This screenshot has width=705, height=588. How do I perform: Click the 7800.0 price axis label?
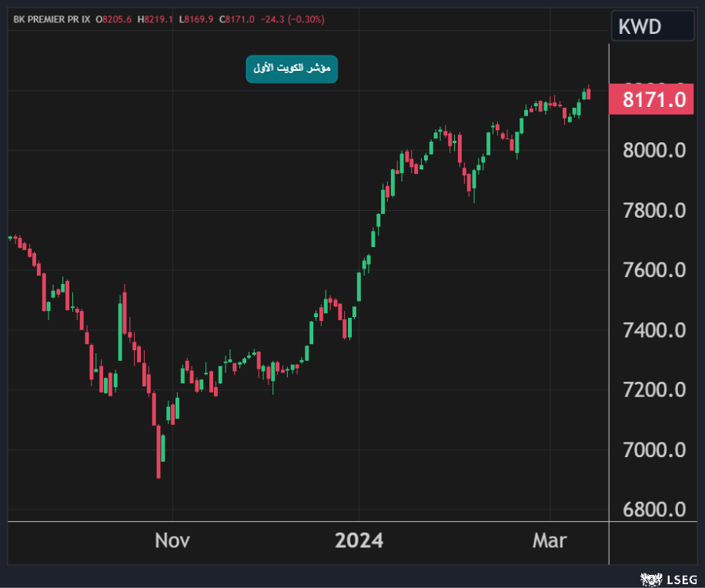tap(653, 210)
